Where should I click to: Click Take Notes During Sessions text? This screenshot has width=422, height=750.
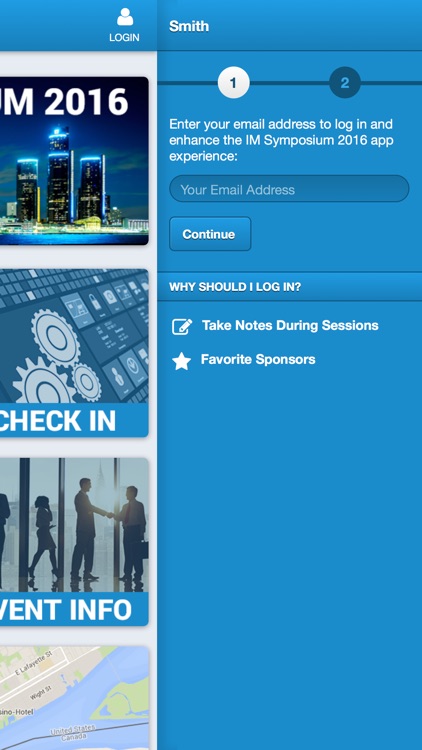coord(290,326)
